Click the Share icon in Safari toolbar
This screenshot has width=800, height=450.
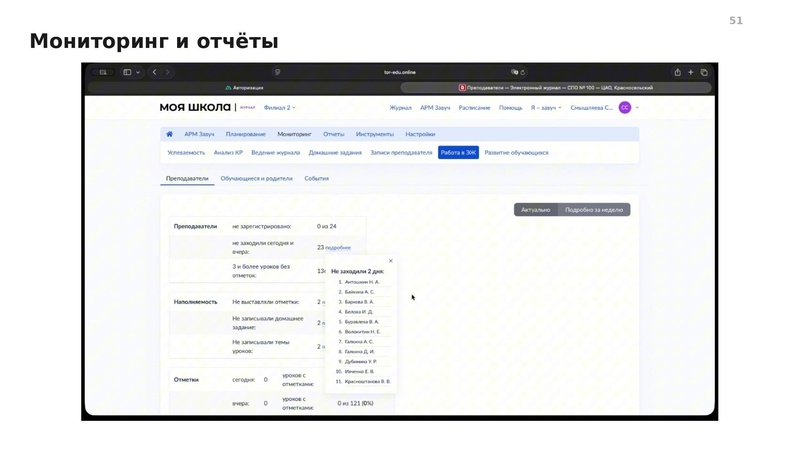pyautogui.click(x=678, y=72)
